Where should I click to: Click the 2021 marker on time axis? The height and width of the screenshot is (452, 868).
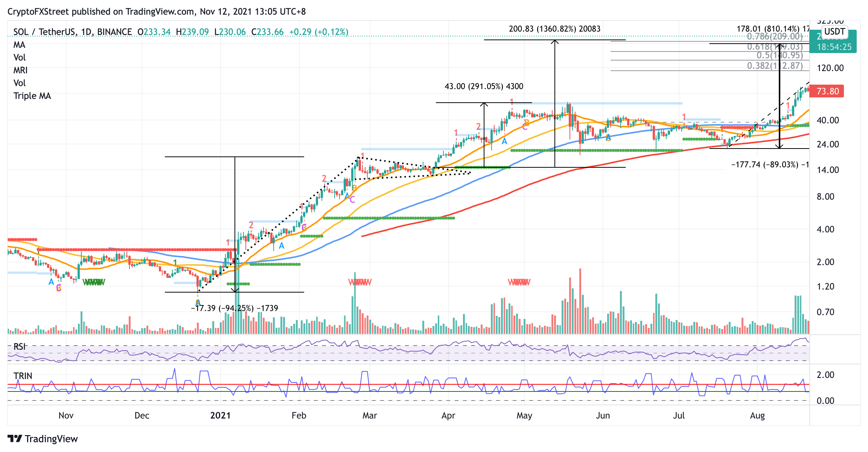(220, 415)
